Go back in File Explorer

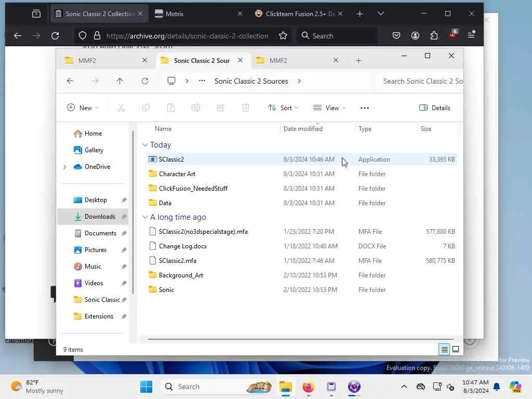70,81
